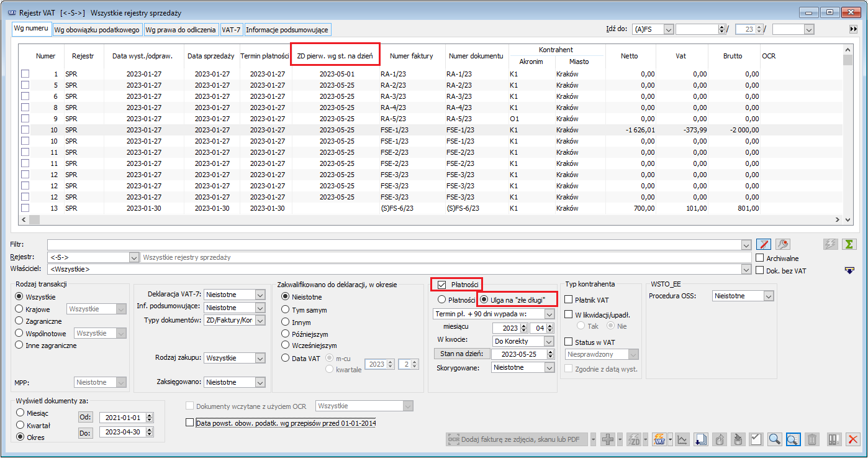Click the Do: date button
868x458 pixels.
coord(86,432)
